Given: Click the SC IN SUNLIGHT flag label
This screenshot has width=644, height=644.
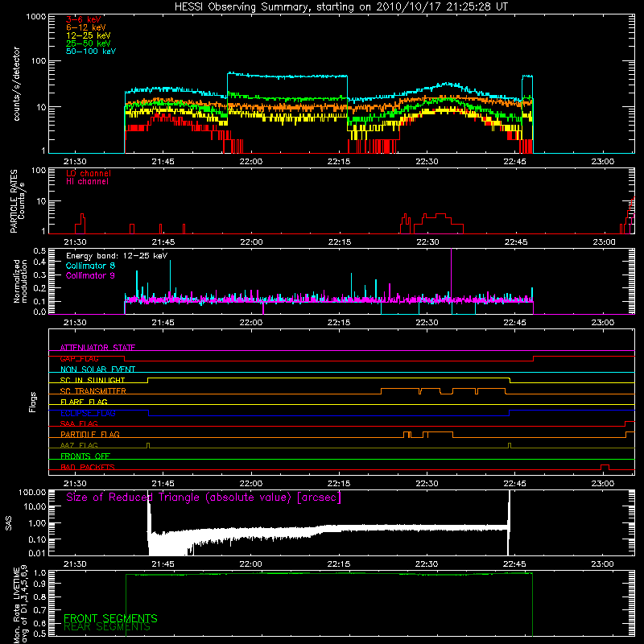Looking at the screenshot, I should pyautogui.click(x=93, y=380).
